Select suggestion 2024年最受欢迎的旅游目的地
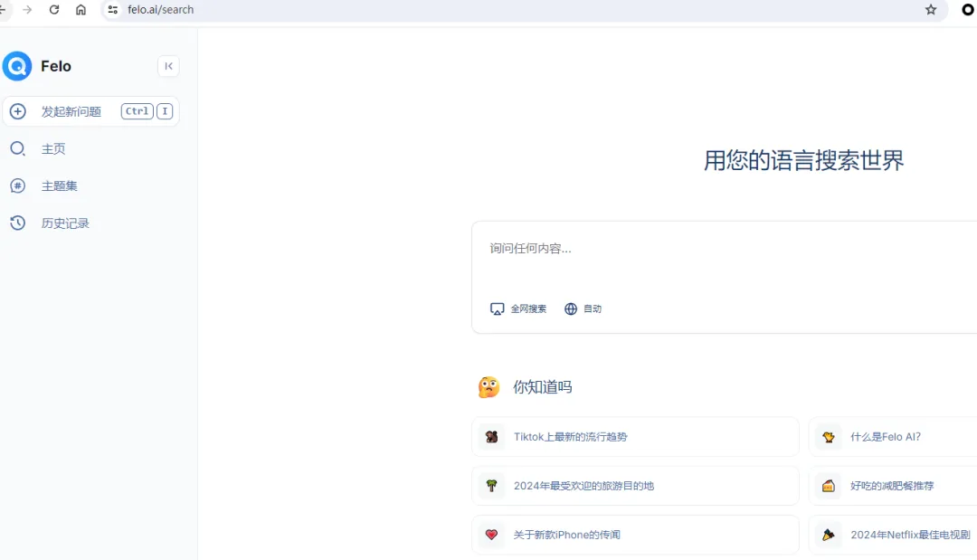 point(635,486)
